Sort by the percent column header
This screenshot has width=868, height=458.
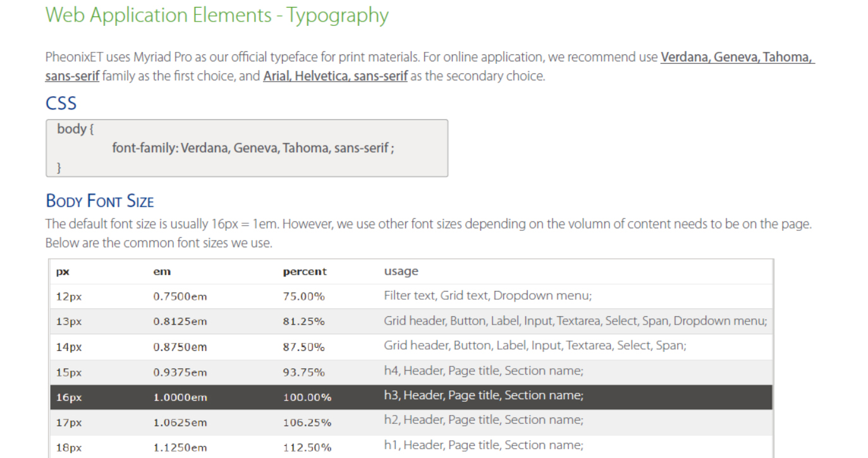click(305, 271)
